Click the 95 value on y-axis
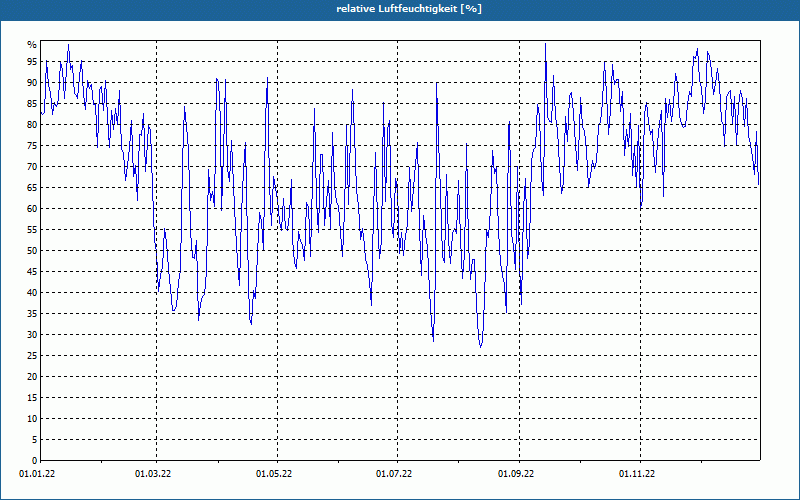 pyautogui.click(x=32, y=62)
